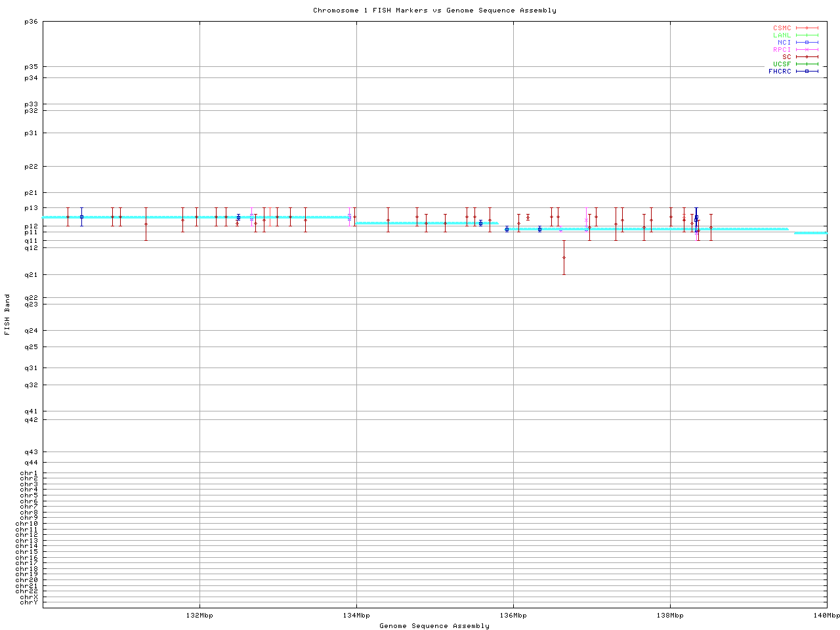
Task: Click the UCSF legend marker line
Action: point(807,64)
